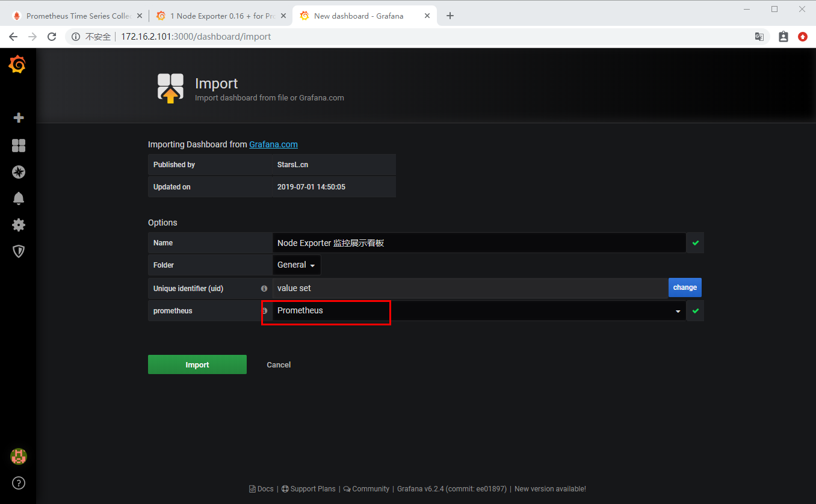Open Community footer link
The width and height of the screenshot is (816, 504).
click(366, 489)
